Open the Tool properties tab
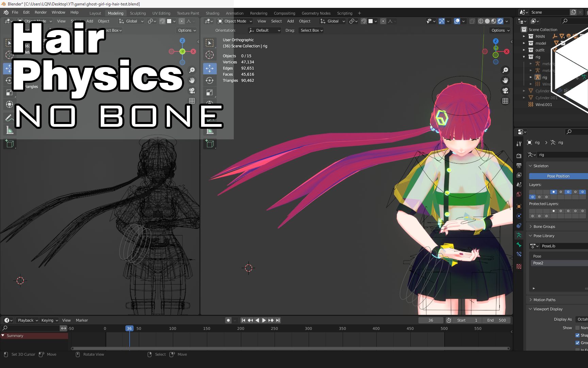This screenshot has width=588, height=368. (x=519, y=144)
